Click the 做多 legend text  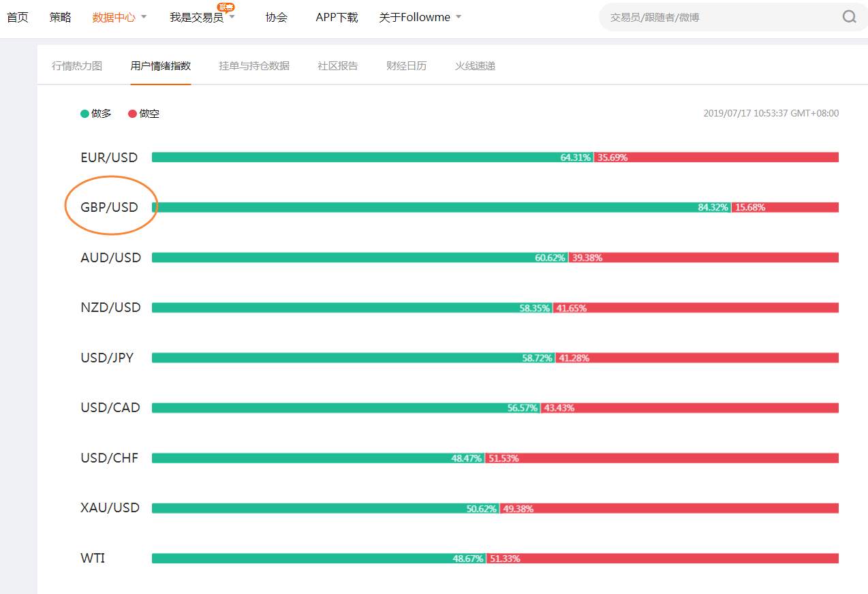102,114
